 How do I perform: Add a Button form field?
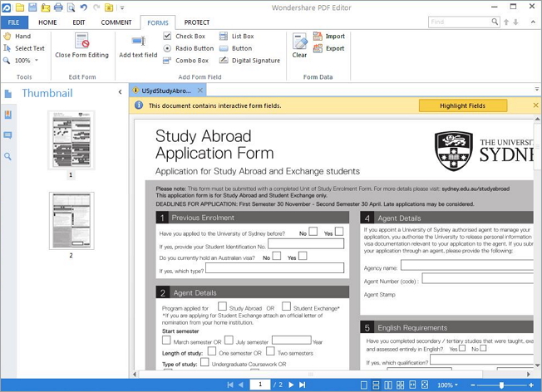(236, 48)
